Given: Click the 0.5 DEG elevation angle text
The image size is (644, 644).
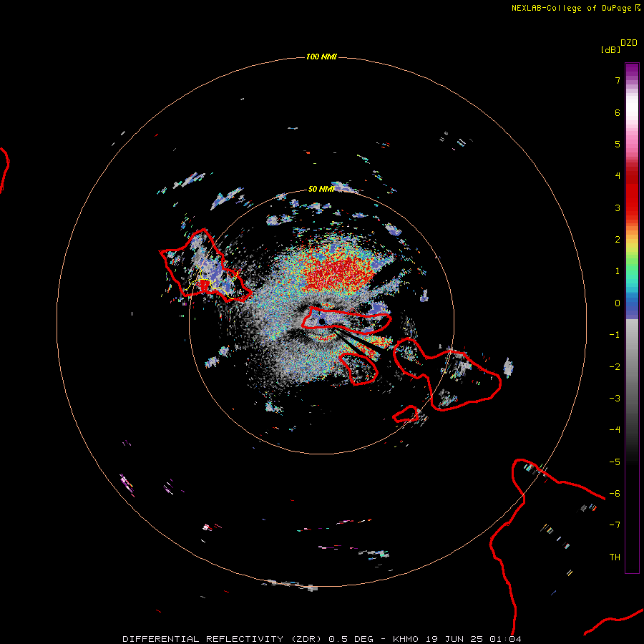Looking at the screenshot, I should coord(351,639).
